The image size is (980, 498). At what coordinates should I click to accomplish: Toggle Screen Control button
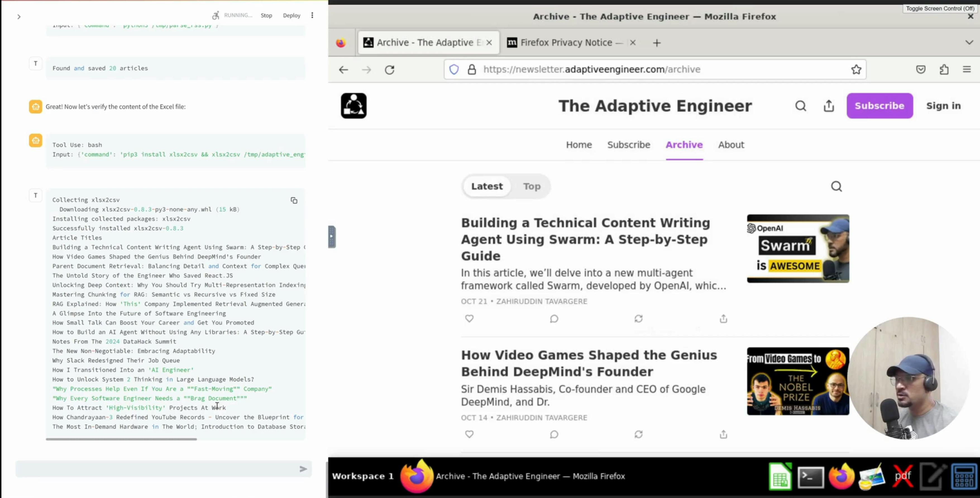[940, 8]
